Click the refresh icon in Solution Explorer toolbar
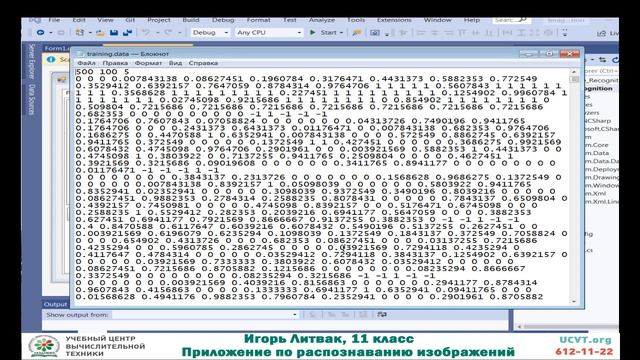Image resolution: width=640 pixels, height=360 pixels. click(x=615, y=60)
